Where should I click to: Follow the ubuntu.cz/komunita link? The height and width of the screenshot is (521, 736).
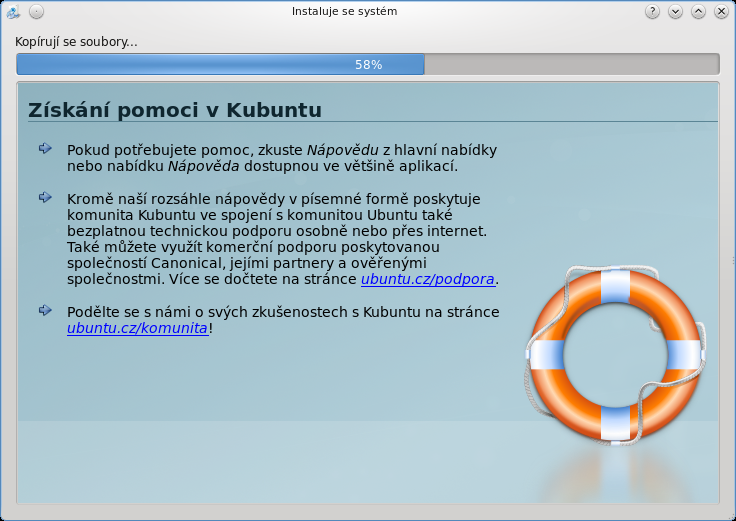coord(138,328)
